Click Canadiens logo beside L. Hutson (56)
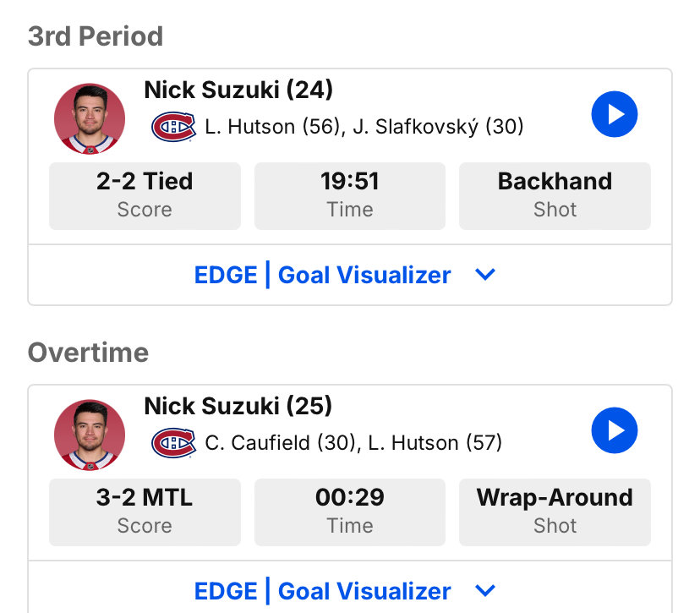This screenshot has height=613, width=700. (173, 127)
